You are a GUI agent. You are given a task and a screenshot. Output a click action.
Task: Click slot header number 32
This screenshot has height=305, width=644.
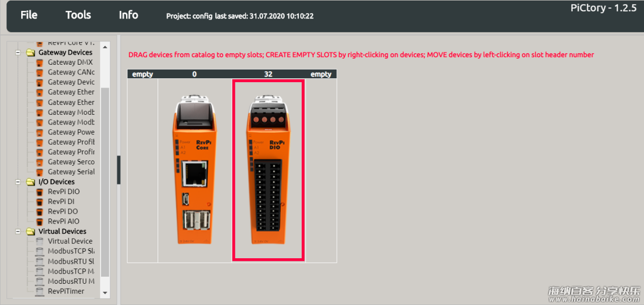point(268,74)
